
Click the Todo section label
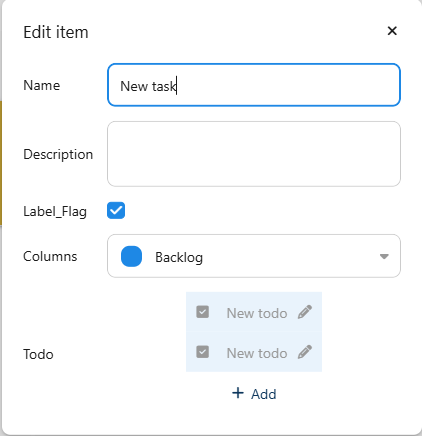pos(38,354)
